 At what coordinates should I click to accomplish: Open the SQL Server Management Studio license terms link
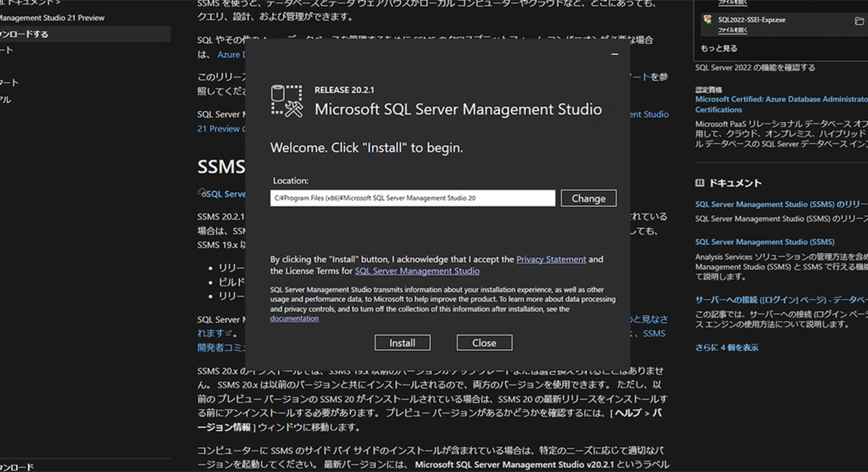[x=417, y=270]
